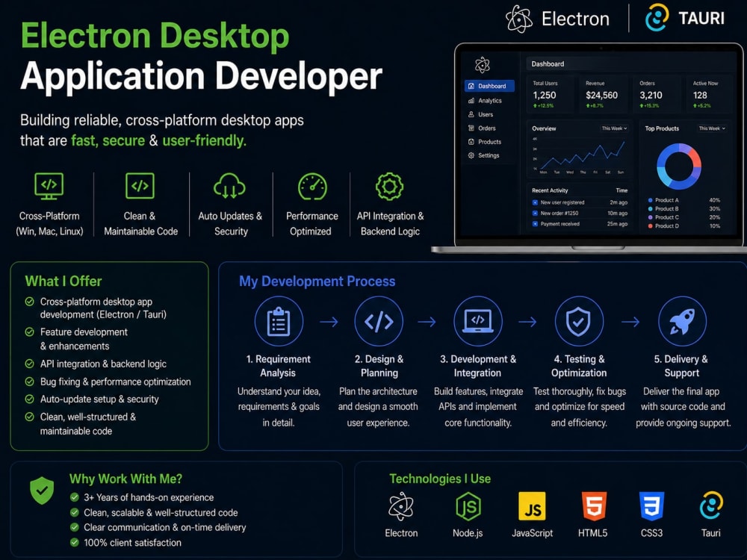This screenshot has height=560, width=747.
Task: Click checkmark beside 3+ Years of hands-on experience
Action: pos(74,497)
